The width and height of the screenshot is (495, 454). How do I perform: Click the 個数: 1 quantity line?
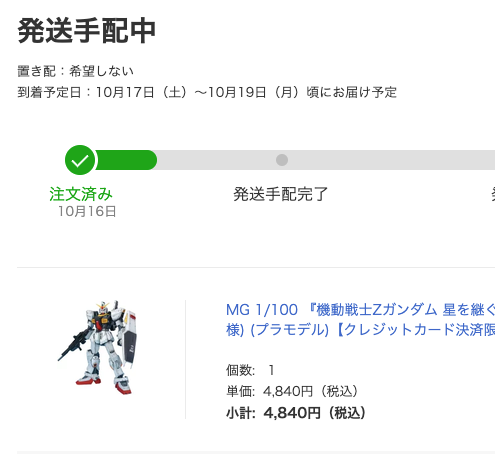pyautogui.click(x=250, y=370)
